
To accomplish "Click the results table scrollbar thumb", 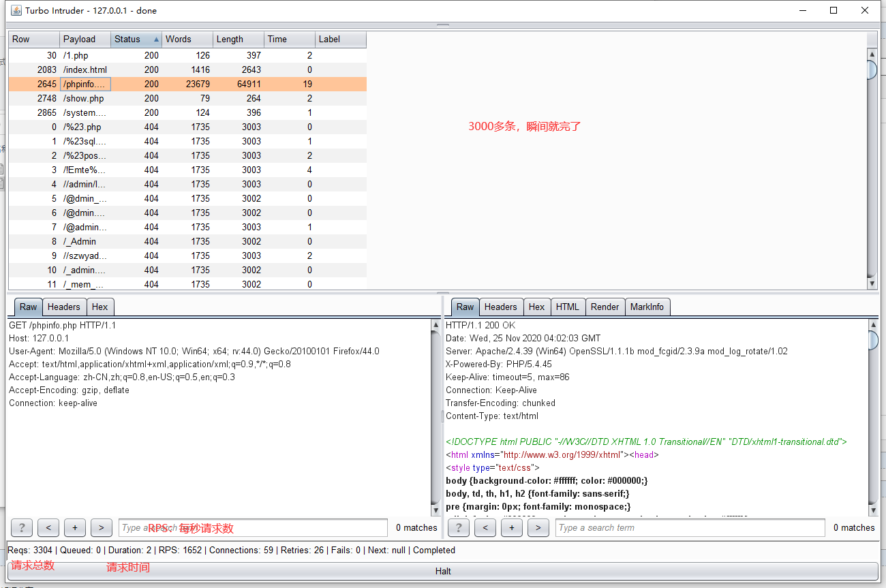I will tap(872, 70).
